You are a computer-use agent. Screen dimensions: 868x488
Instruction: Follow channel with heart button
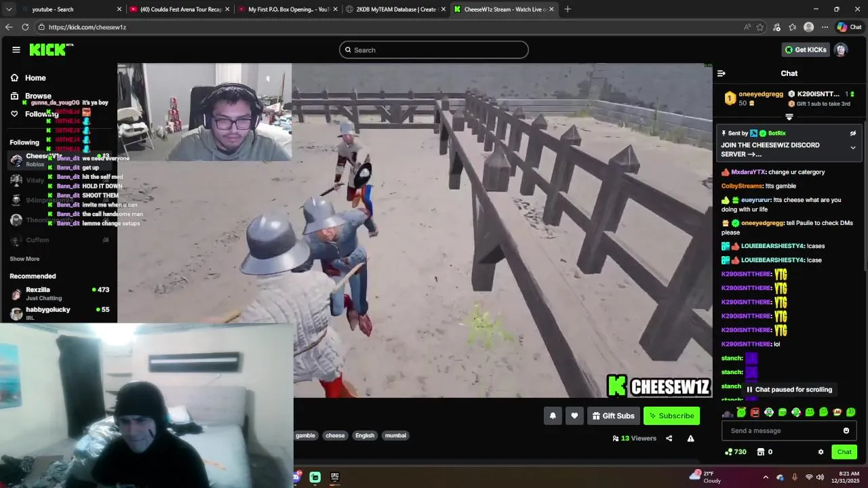coord(574,415)
